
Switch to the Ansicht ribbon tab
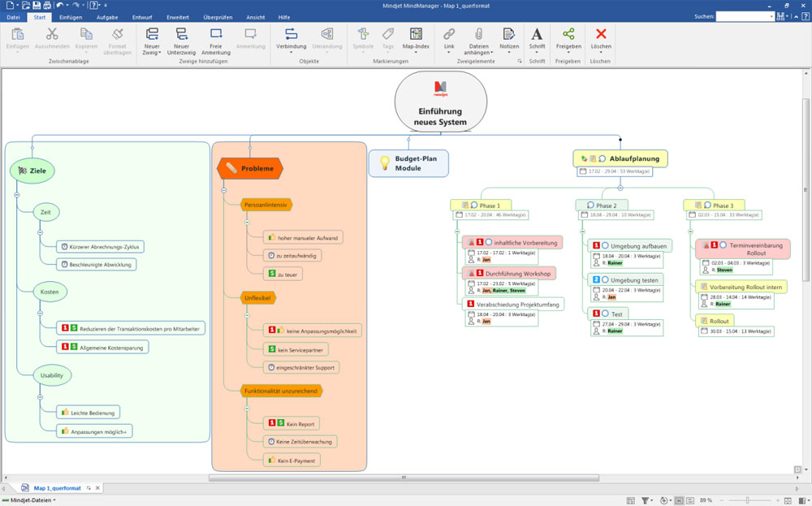click(x=254, y=17)
